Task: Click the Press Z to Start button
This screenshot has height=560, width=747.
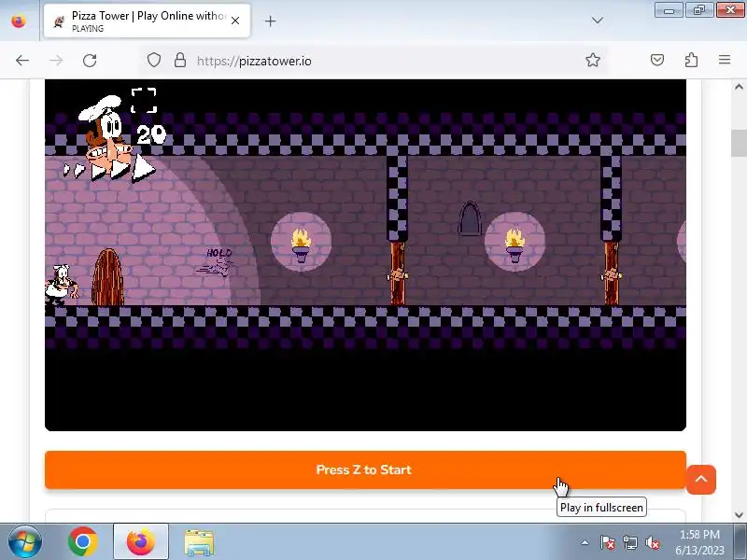Action: [365, 469]
